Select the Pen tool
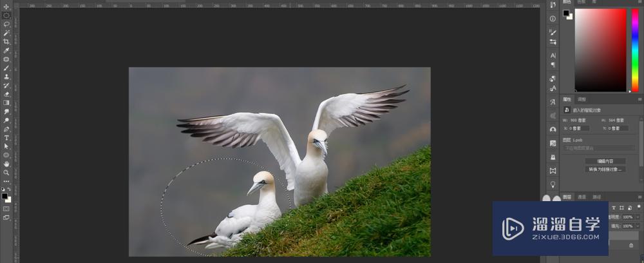The image size is (644, 263). [x=6, y=129]
